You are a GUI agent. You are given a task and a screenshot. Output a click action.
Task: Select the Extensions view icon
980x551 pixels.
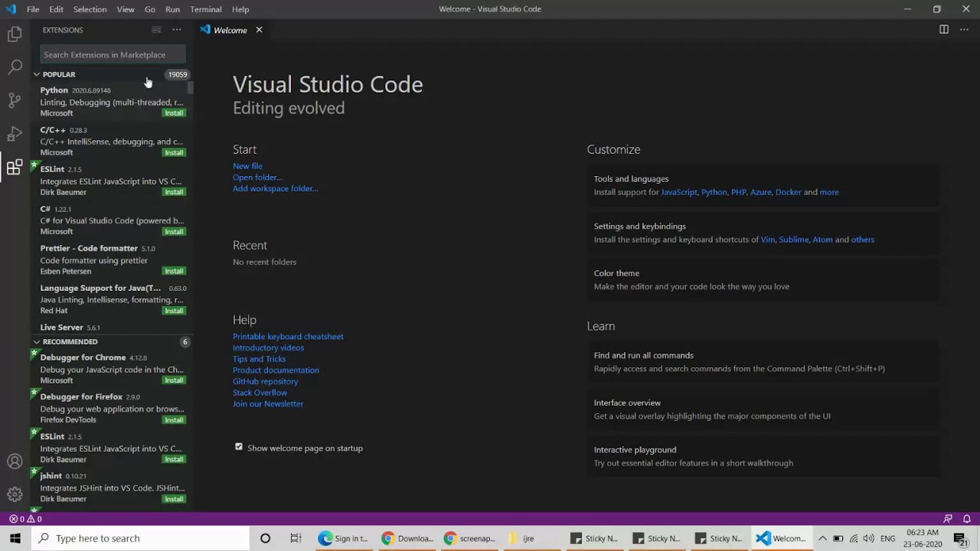(x=15, y=167)
